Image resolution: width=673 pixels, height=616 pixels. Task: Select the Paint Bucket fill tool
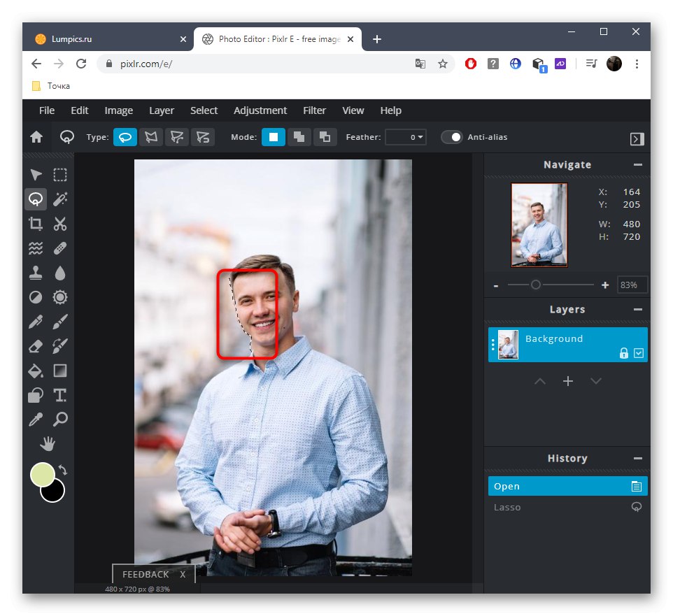pyautogui.click(x=36, y=371)
